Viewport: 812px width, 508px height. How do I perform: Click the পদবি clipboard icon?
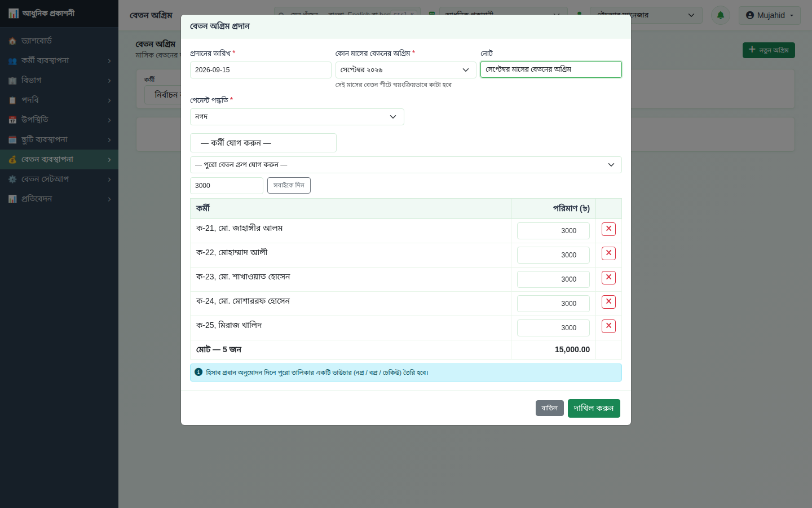12,100
